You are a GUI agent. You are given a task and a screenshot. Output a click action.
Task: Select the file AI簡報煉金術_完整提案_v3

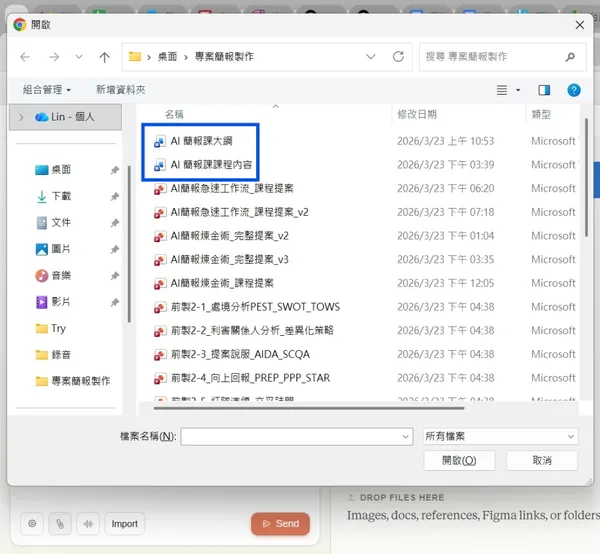pyautogui.click(x=230, y=260)
